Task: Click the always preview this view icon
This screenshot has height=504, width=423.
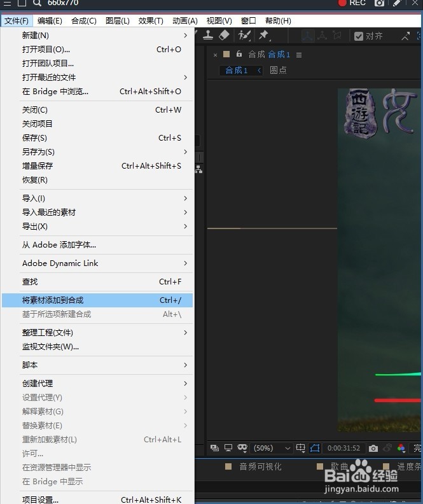Action: tap(214, 448)
